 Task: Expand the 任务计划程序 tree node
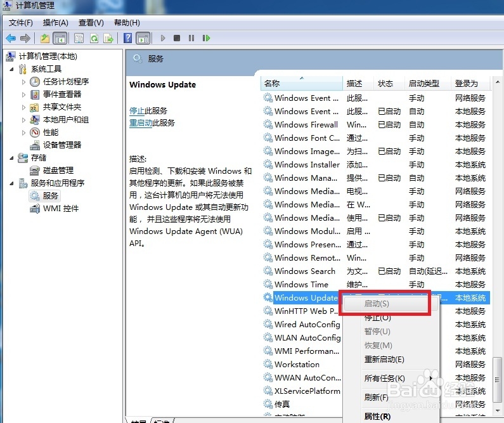[23, 82]
